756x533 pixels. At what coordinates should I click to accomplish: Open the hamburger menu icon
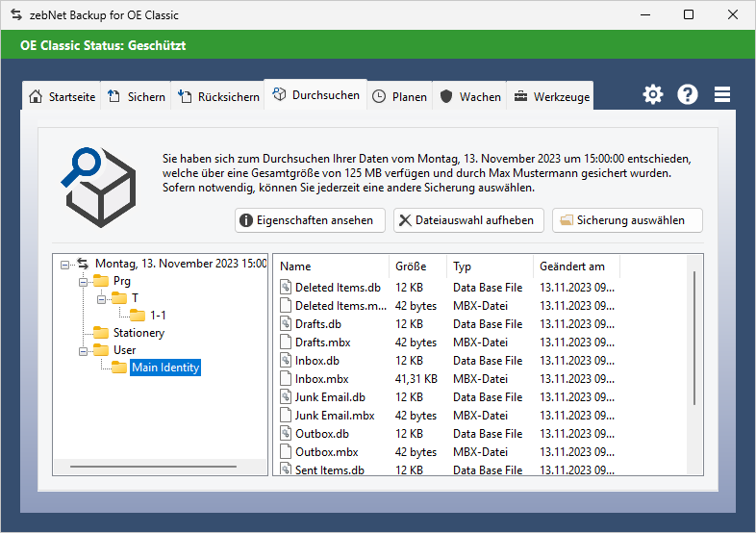pyautogui.click(x=722, y=94)
